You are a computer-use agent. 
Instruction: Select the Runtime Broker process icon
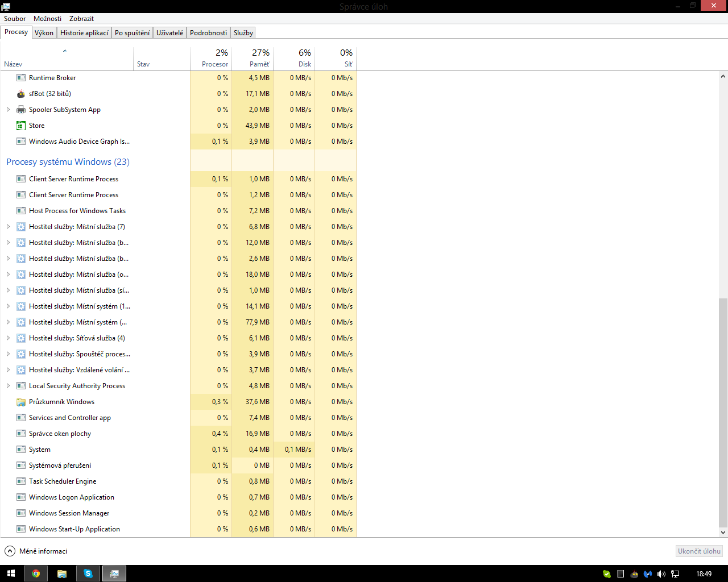click(21, 78)
